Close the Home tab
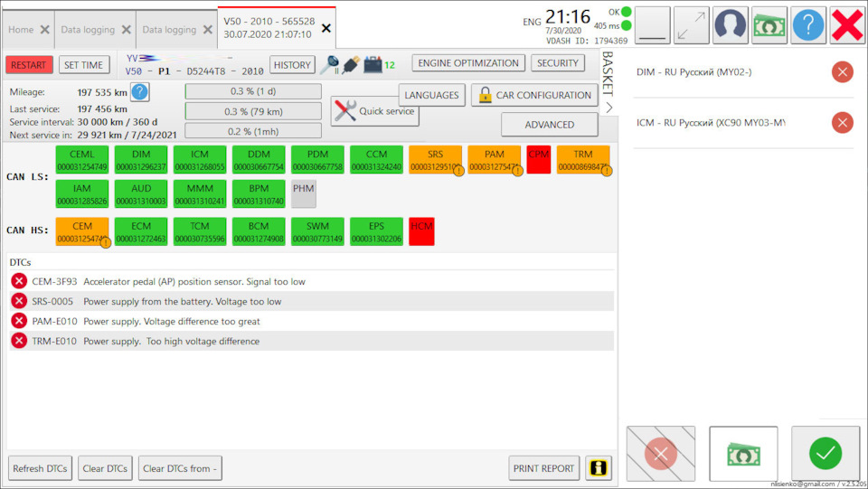This screenshot has width=868, height=489. 45,29
